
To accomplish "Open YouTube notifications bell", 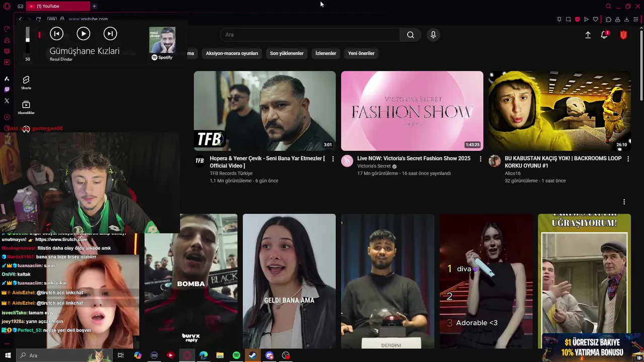I will pyautogui.click(x=604, y=35).
